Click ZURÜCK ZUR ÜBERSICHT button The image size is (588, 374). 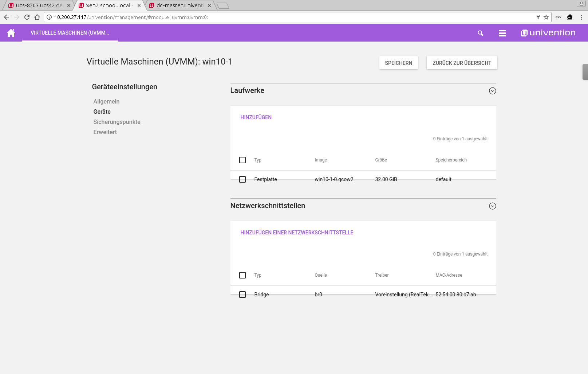point(462,63)
